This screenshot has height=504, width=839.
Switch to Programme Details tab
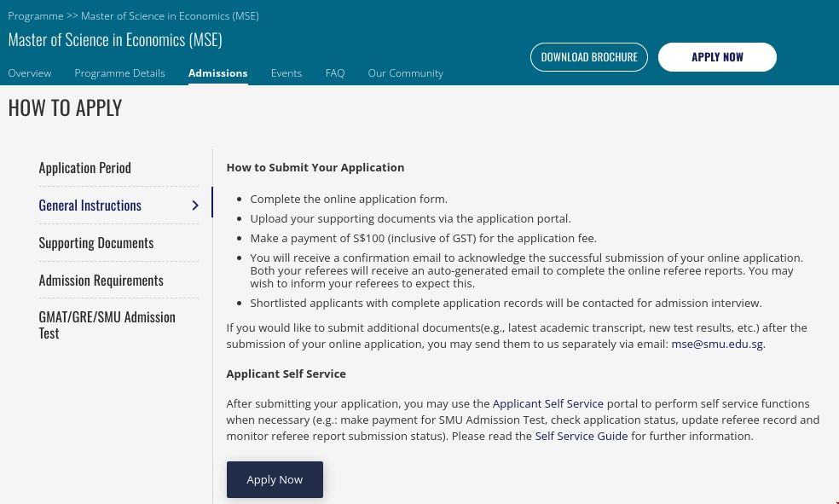click(x=119, y=73)
